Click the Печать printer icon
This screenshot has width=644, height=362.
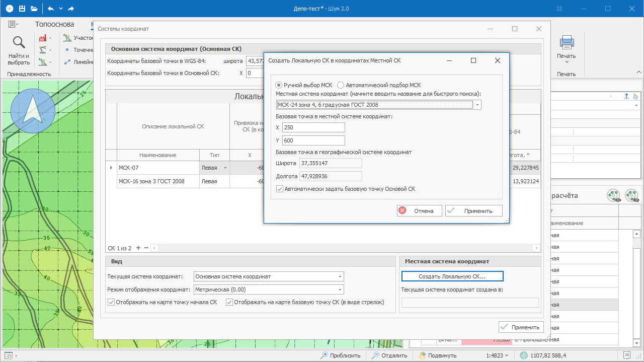coord(567,42)
